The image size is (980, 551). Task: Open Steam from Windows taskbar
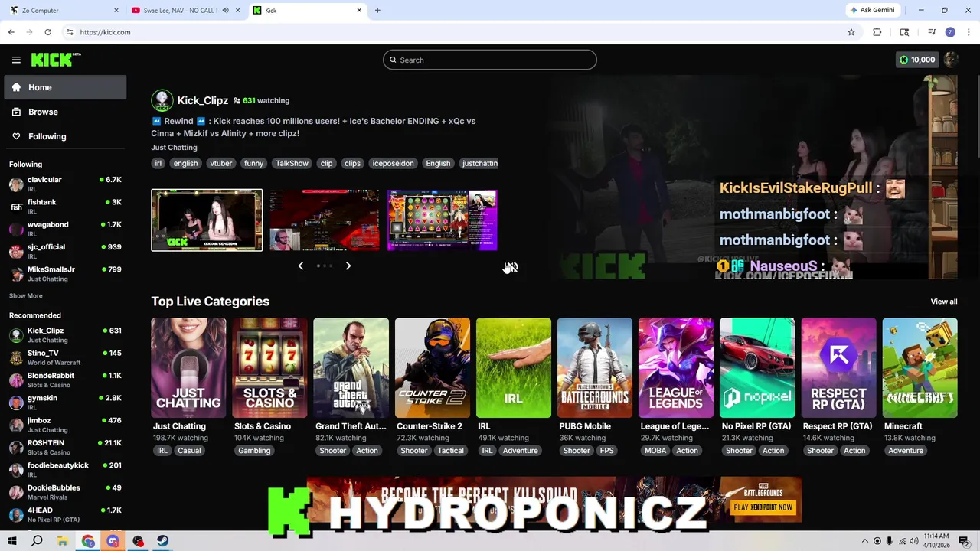click(x=163, y=541)
